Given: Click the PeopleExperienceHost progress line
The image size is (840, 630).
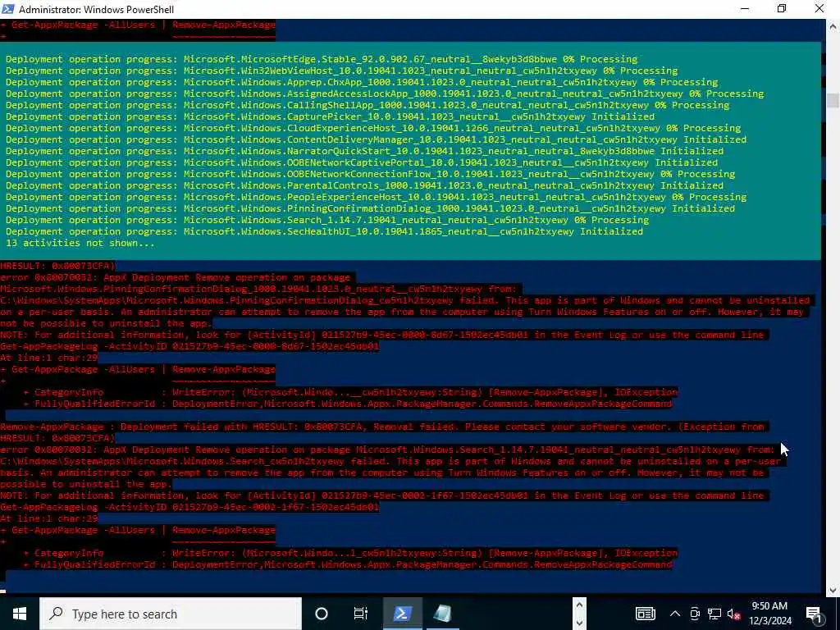Looking at the screenshot, I should [376, 197].
